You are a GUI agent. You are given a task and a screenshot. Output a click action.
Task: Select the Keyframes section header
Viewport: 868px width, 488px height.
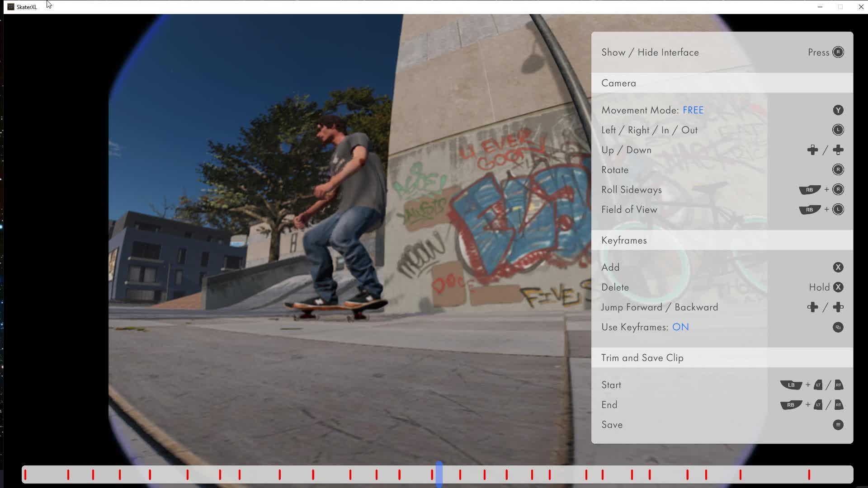coord(722,240)
